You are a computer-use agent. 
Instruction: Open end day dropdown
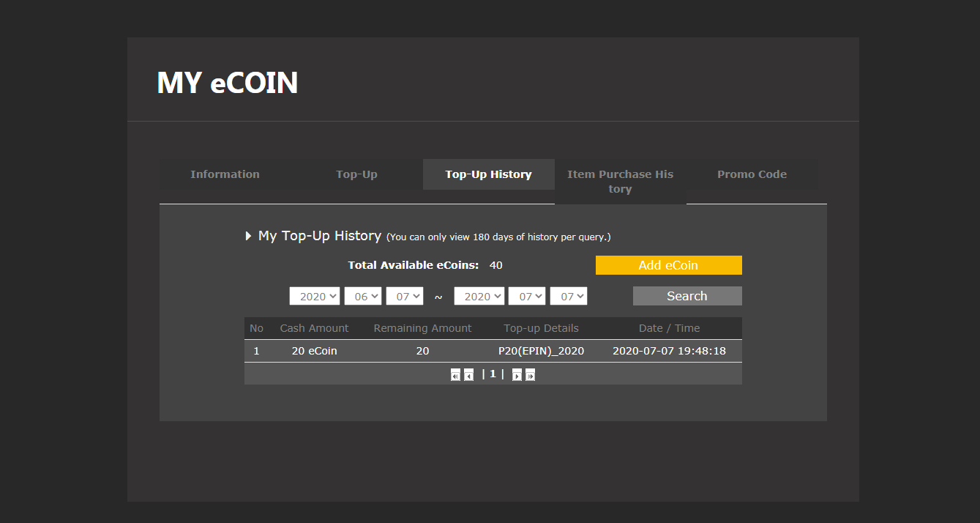tap(569, 296)
